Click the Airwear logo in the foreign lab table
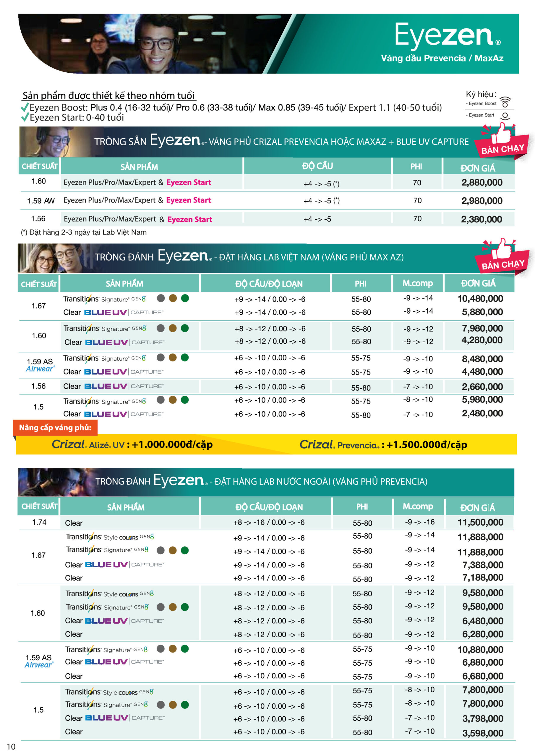 tap(39, 665)
